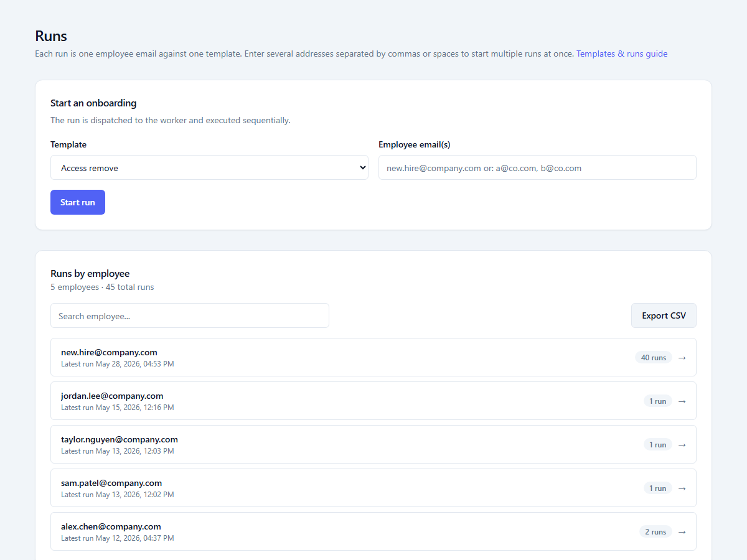Click the Runs page title
This screenshot has height=560, width=747.
pyautogui.click(x=51, y=35)
